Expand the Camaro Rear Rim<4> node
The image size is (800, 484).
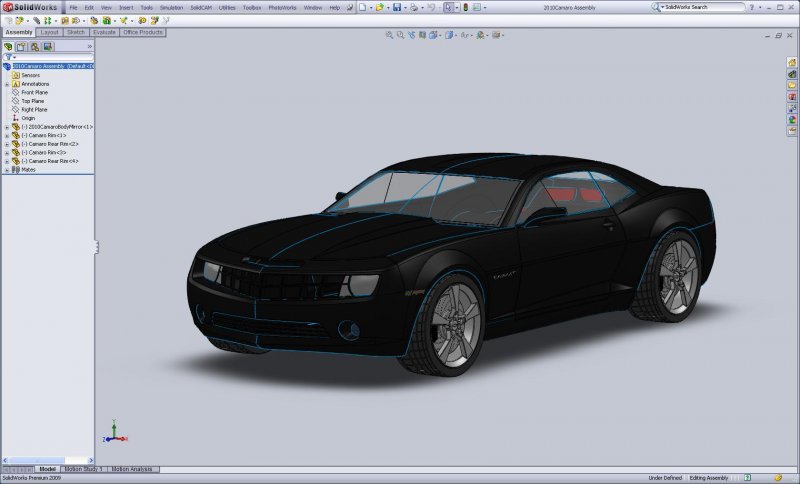click(7, 161)
